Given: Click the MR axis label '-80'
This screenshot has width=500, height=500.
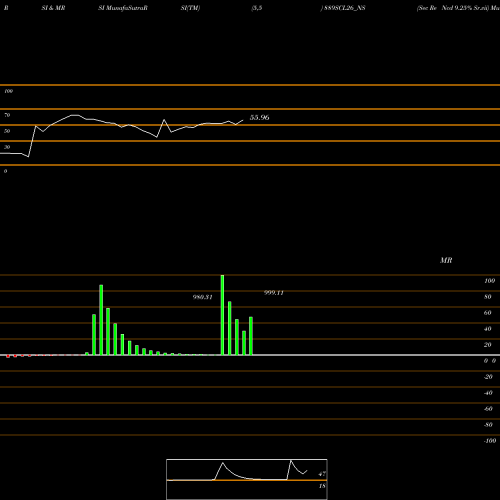Looking at the screenshot, I should pos(488,425).
